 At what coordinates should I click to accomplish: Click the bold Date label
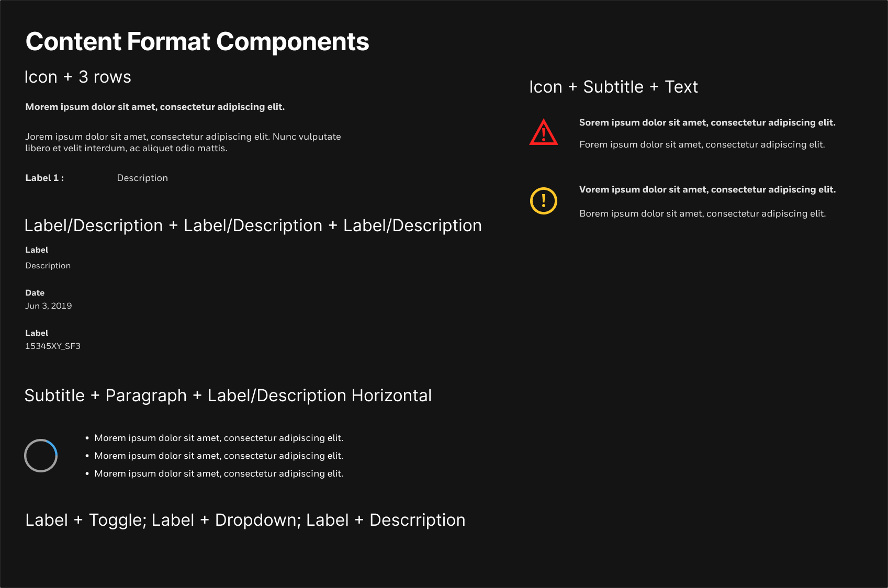[x=35, y=293]
